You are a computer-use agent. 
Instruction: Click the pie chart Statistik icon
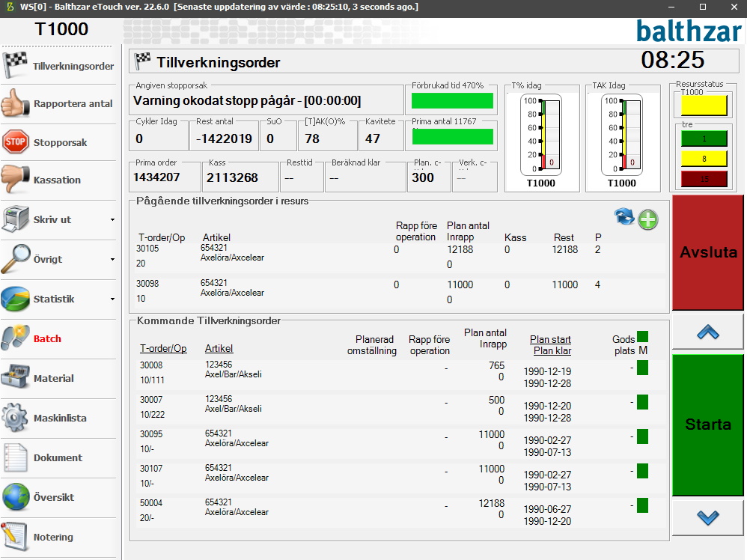coord(15,299)
